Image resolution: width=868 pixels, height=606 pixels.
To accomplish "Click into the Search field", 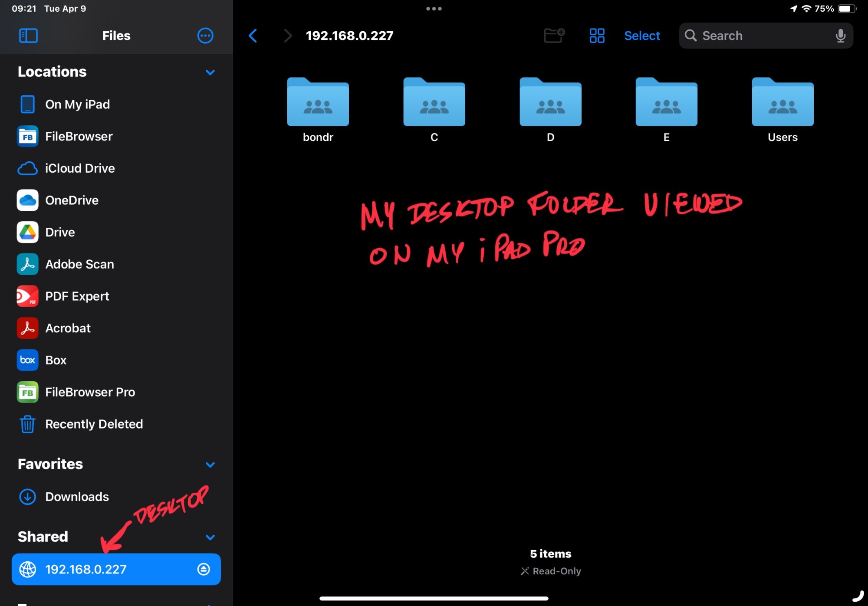I will pos(759,36).
